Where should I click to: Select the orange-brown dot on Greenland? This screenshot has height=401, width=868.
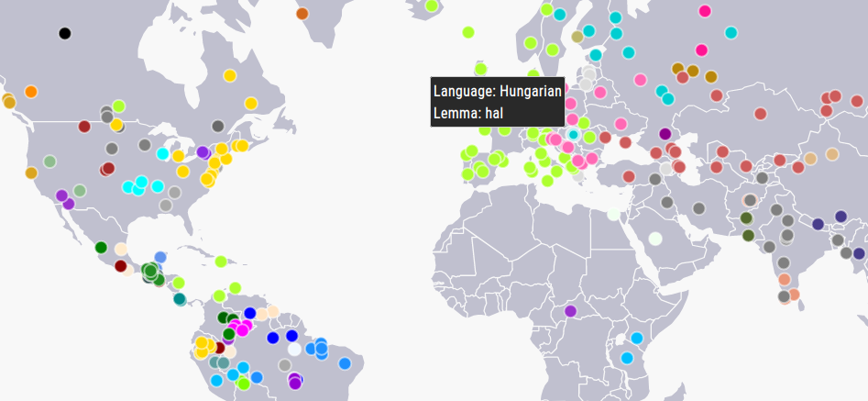[302, 13]
